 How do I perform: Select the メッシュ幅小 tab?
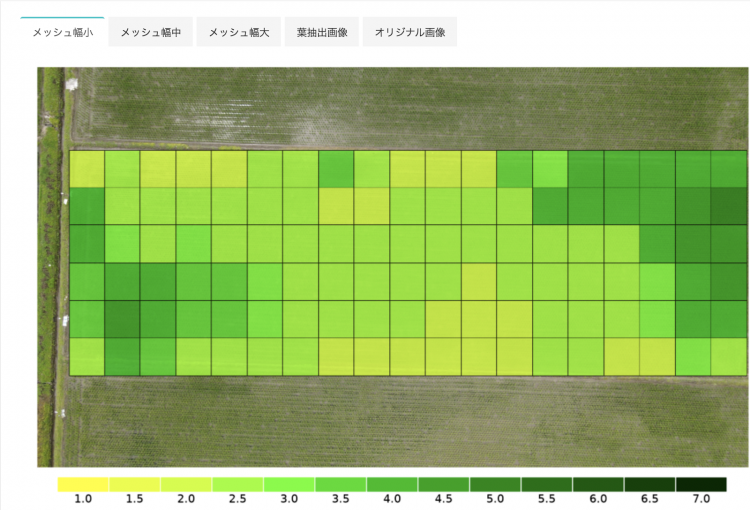62,32
